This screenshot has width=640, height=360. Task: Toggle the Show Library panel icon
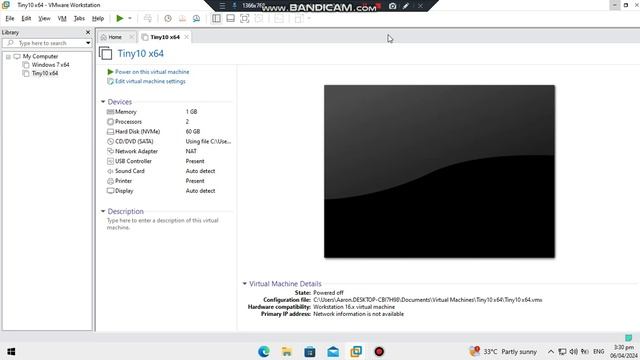coord(216,18)
